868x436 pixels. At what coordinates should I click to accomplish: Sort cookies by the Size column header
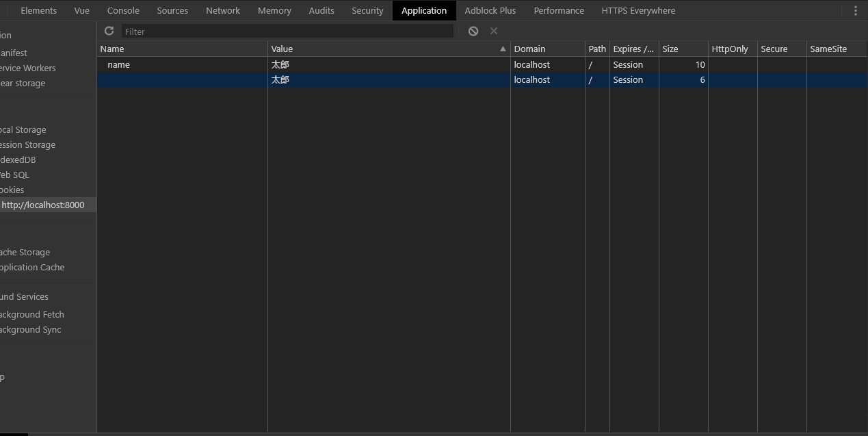click(x=682, y=49)
